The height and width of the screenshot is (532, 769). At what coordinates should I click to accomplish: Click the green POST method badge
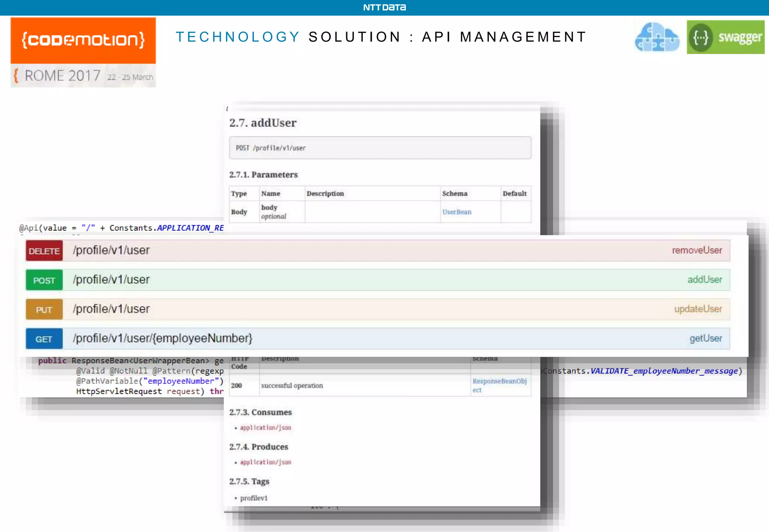(44, 280)
